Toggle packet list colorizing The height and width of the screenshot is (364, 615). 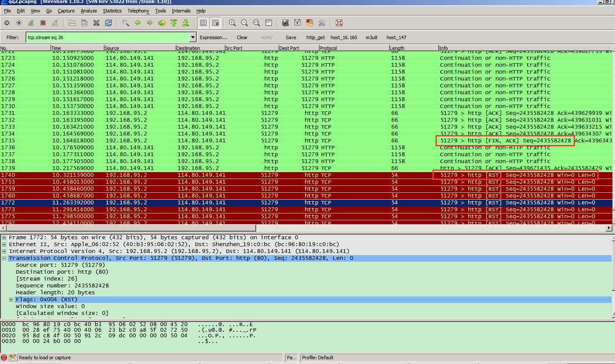[204, 23]
